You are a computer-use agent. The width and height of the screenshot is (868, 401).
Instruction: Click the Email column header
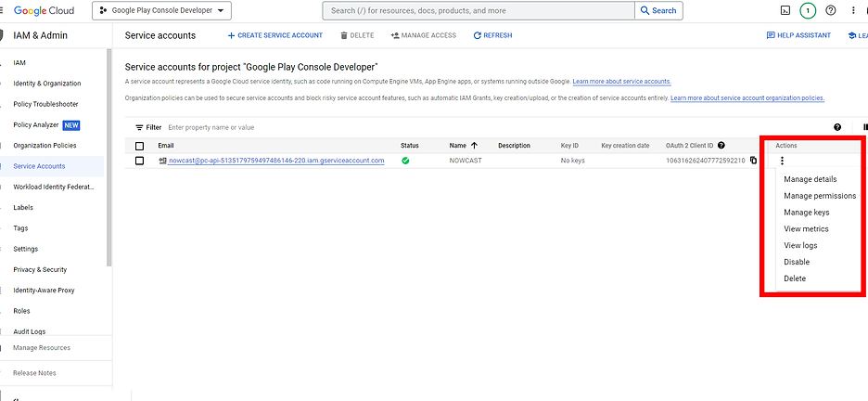point(166,146)
